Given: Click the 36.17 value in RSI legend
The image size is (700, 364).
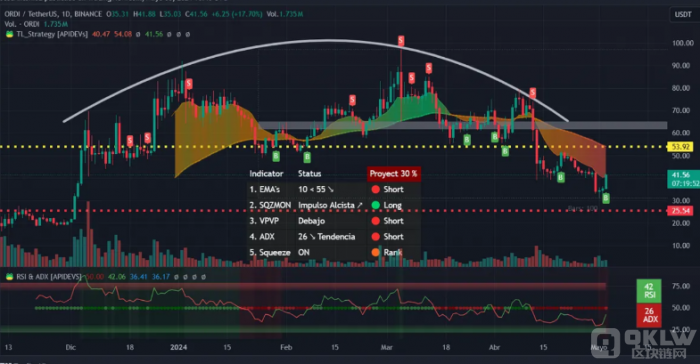Looking at the screenshot, I should pos(161,277).
